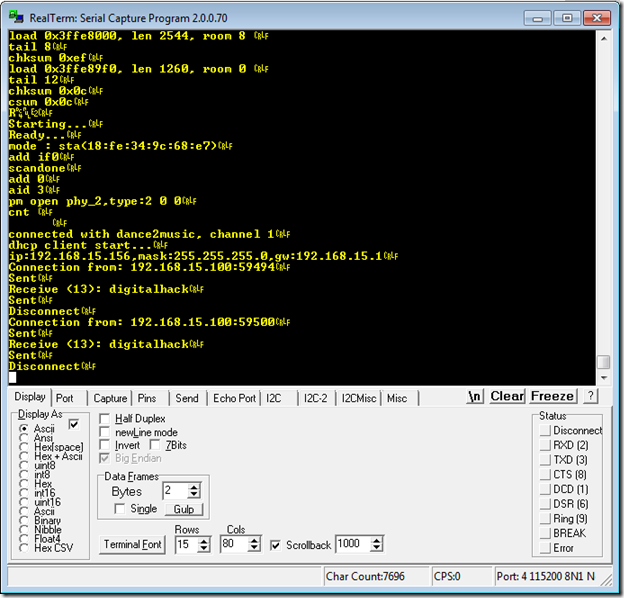The image size is (624, 598).
Task: Select the Display tab
Action: (x=30, y=397)
